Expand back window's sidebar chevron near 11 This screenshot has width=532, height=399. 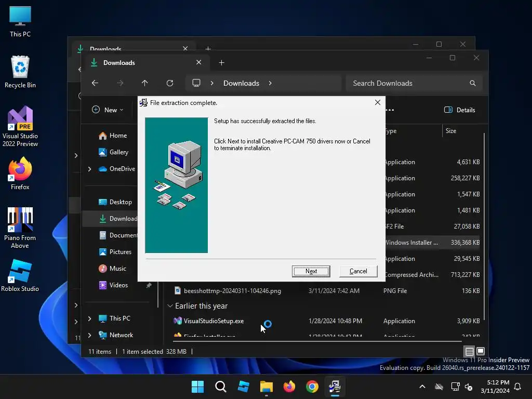76,322
